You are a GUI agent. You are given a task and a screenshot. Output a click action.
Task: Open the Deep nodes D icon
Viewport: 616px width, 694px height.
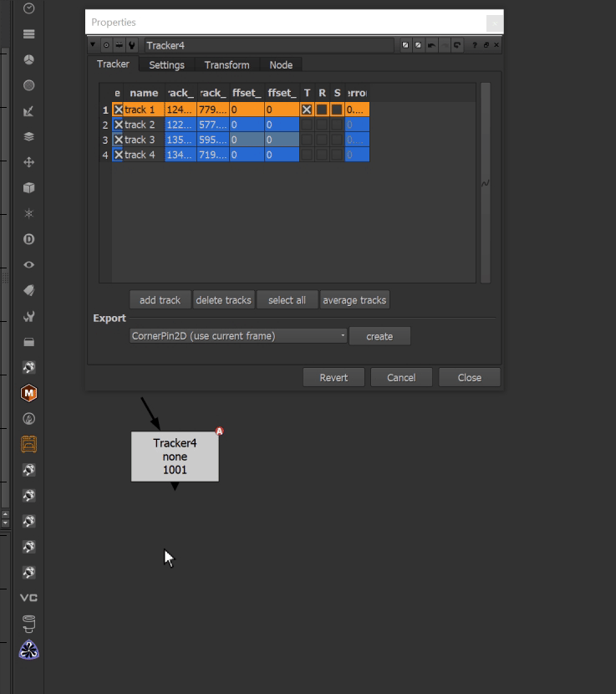click(29, 239)
